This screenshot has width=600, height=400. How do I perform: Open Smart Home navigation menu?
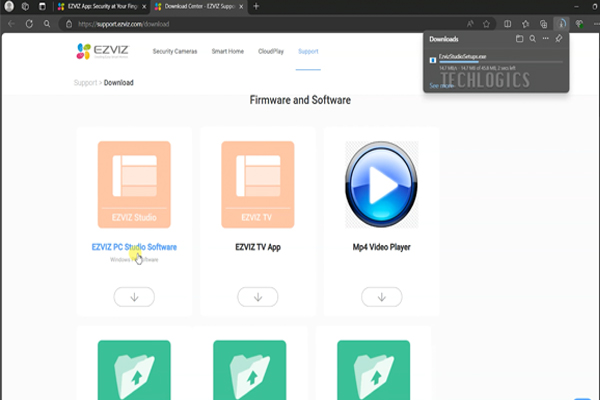(231, 50)
